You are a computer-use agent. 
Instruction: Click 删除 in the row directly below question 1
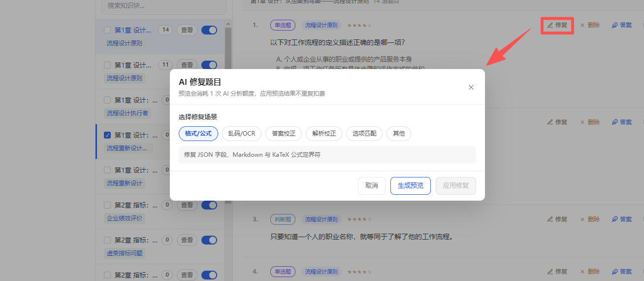click(x=589, y=122)
